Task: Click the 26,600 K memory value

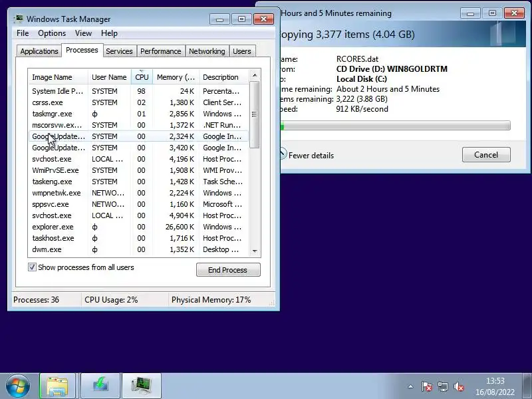Action: 180,227
